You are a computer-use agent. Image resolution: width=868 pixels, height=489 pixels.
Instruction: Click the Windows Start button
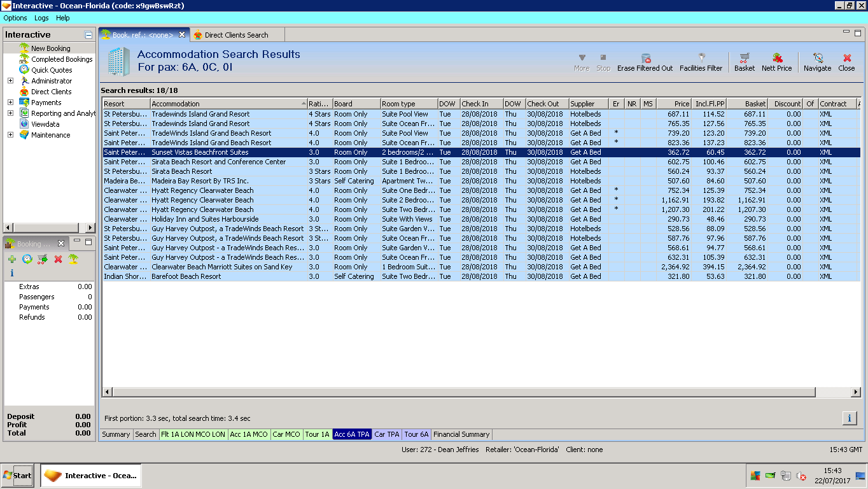coord(17,476)
